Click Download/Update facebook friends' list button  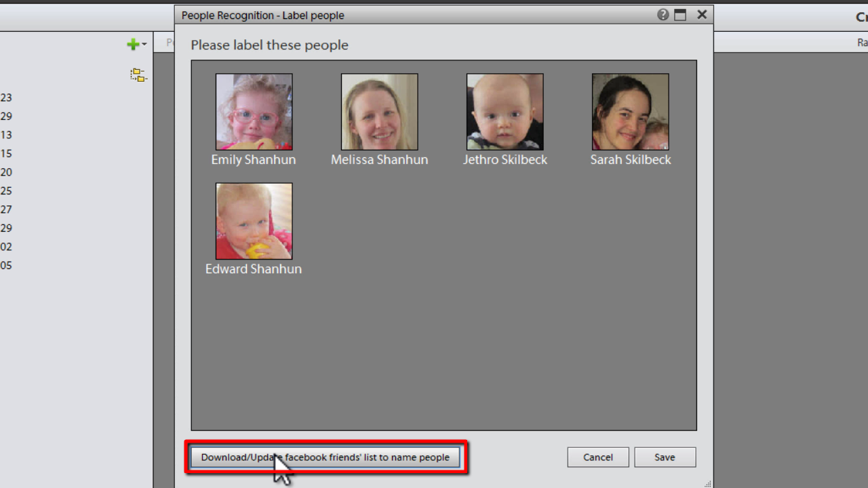[325, 457]
